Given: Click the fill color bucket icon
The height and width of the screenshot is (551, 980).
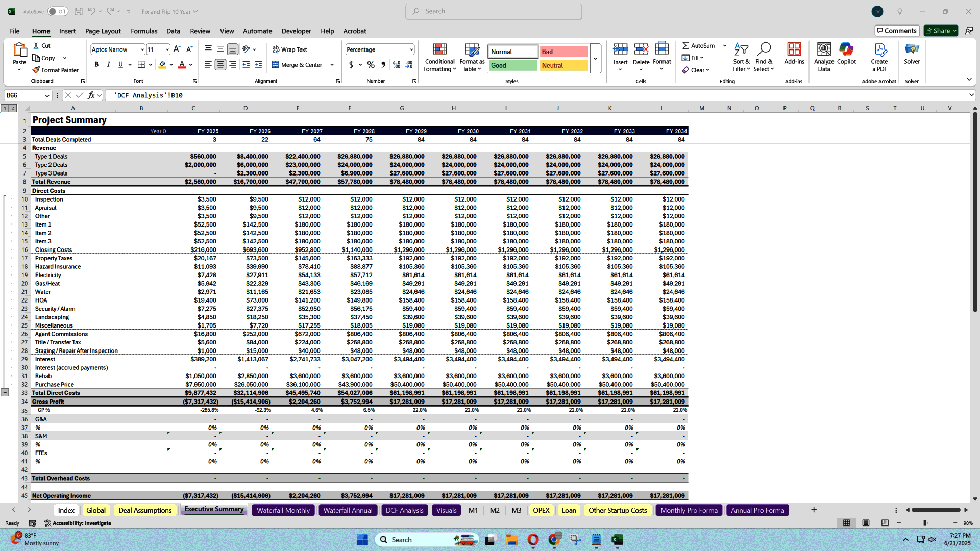Looking at the screenshot, I should (162, 65).
